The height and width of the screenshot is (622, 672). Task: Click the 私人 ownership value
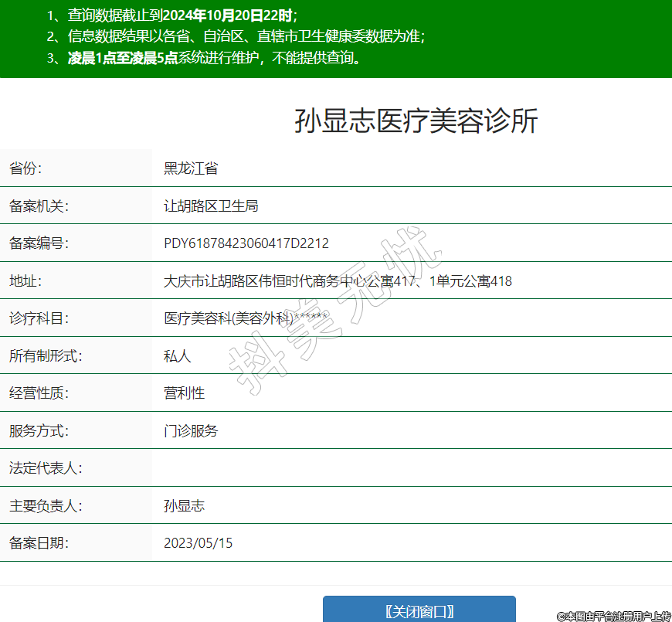[x=177, y=356]
